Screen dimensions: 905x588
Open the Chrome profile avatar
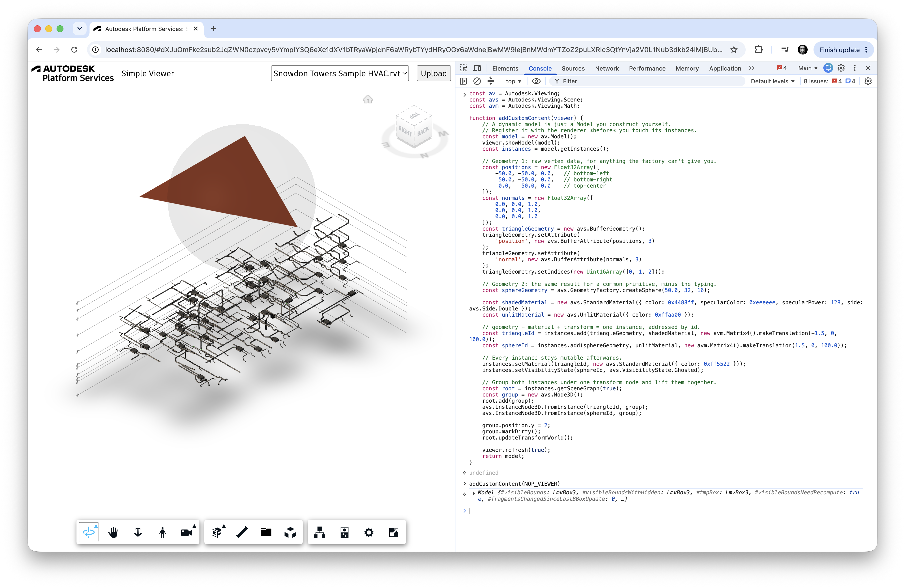point(803,49)
